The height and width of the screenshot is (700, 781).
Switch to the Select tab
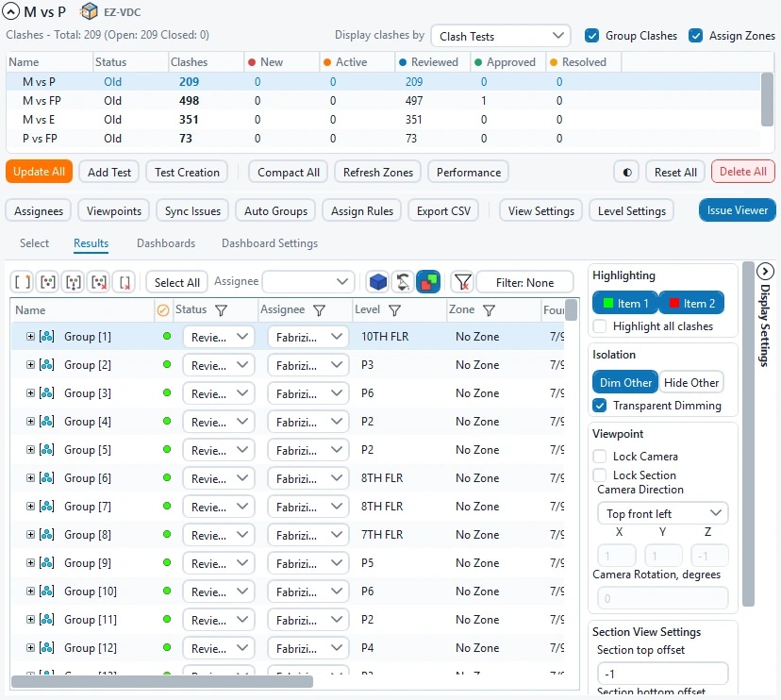[34, 243]
